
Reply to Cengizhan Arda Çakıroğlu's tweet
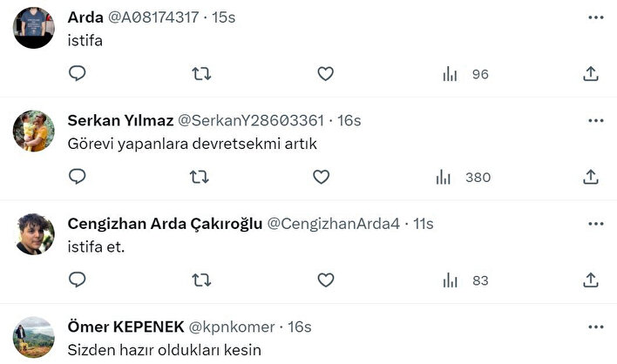click(x=77, y=280)
